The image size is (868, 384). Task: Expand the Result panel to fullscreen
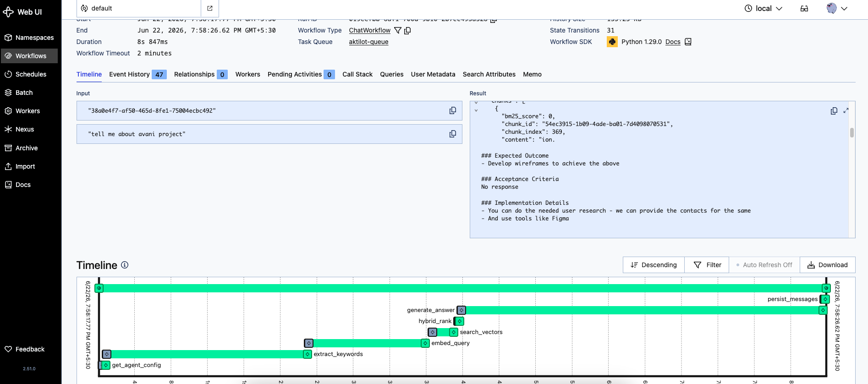[x=846, y=110]
